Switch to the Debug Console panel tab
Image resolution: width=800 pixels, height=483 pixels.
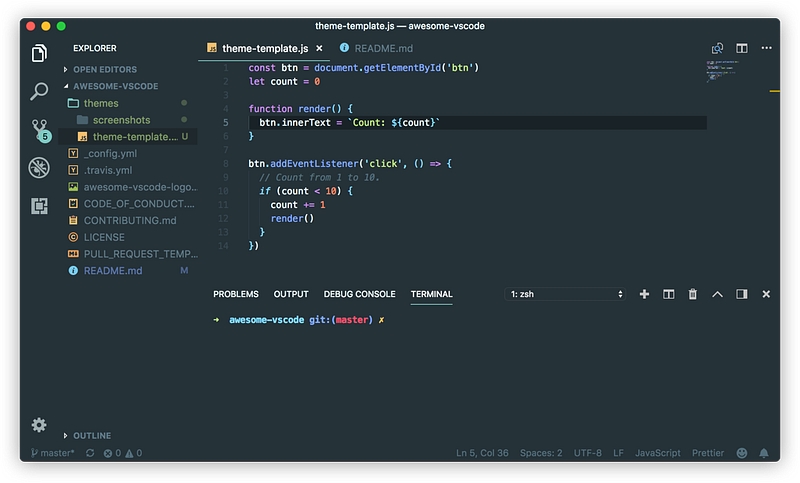tap(359, 294)
